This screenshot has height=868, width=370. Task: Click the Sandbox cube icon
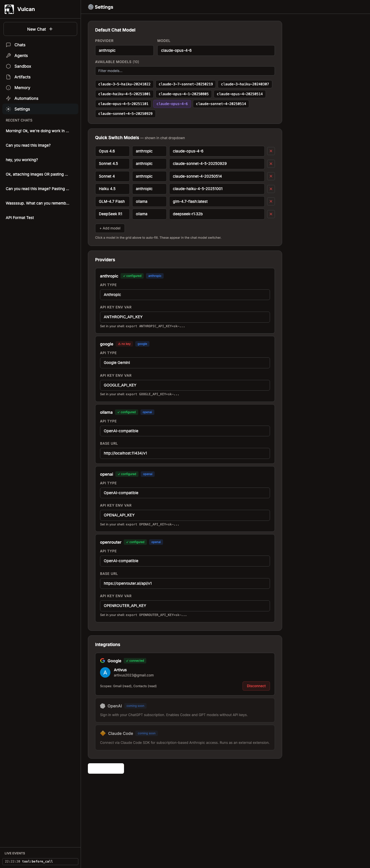point(8,66)
